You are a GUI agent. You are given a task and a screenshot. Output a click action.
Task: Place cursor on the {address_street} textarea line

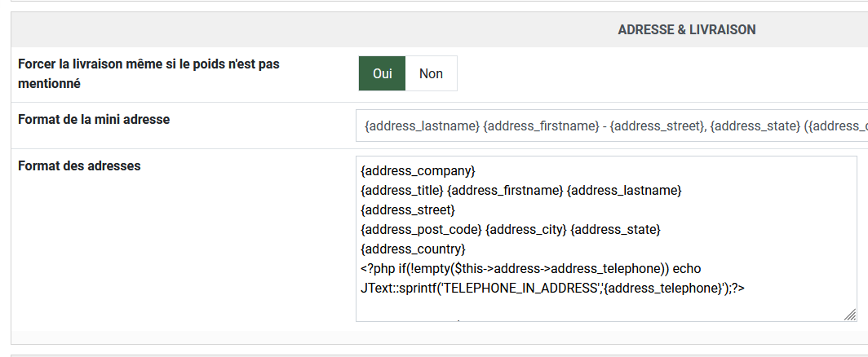click(407, 209)
